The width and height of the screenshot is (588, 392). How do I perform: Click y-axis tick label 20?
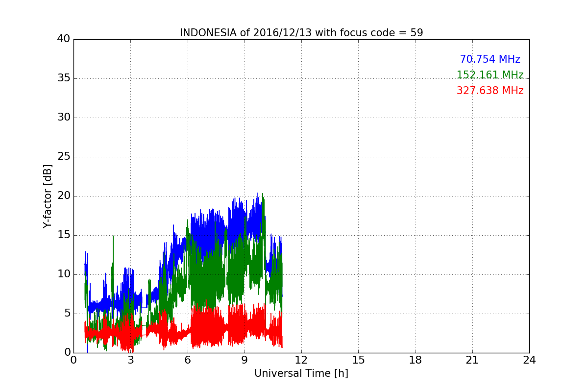(64, 196)
